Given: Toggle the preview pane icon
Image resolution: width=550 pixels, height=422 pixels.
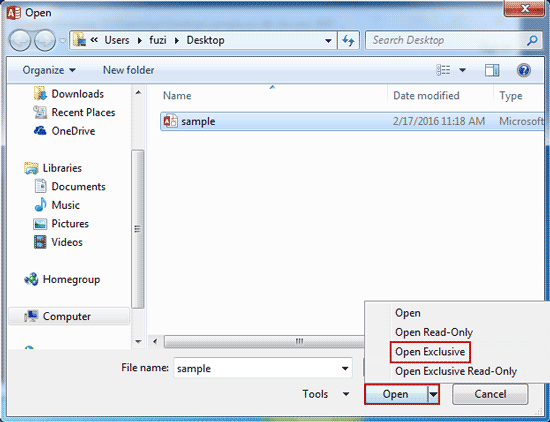Looking at the screenshot, I should pos(492,70).
